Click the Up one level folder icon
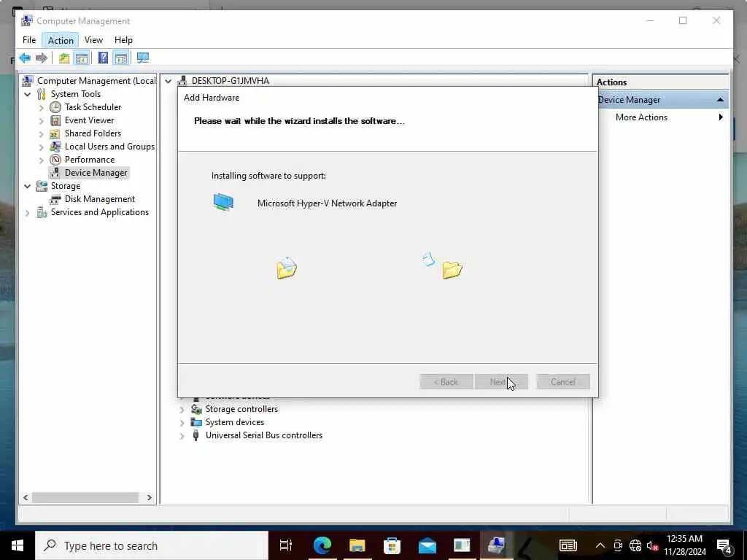747x560 pixels. (x=64, y=58)
